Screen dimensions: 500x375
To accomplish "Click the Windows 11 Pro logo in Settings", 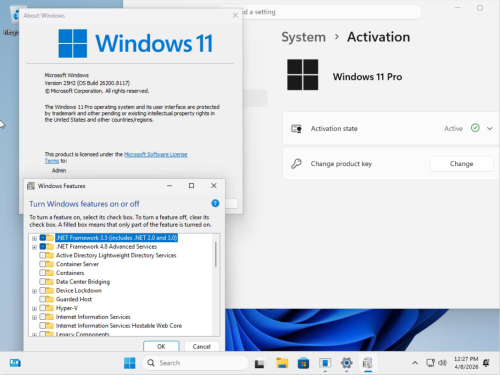I will tap(303, 75).
